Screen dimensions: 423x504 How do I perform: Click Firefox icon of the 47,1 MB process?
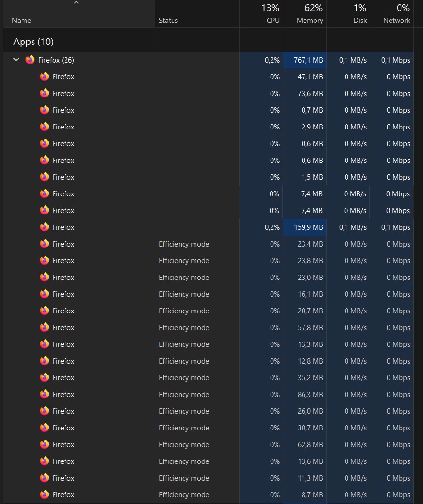coord(44,76)
